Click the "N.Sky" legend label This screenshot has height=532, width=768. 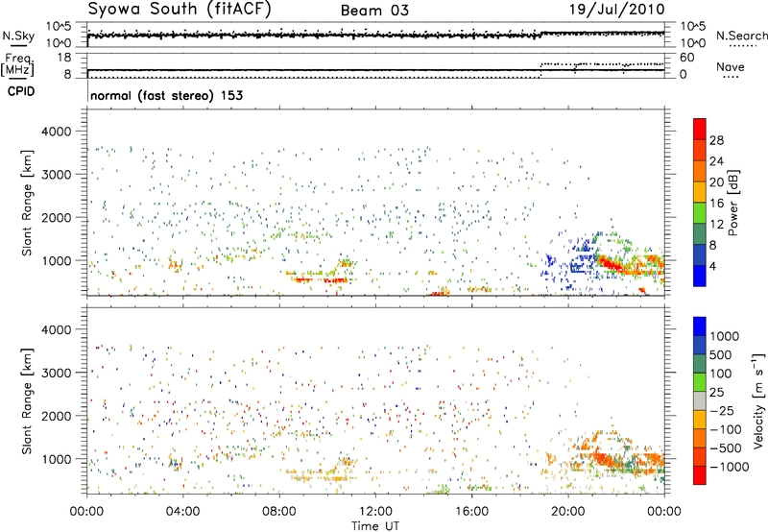[18, 36]
